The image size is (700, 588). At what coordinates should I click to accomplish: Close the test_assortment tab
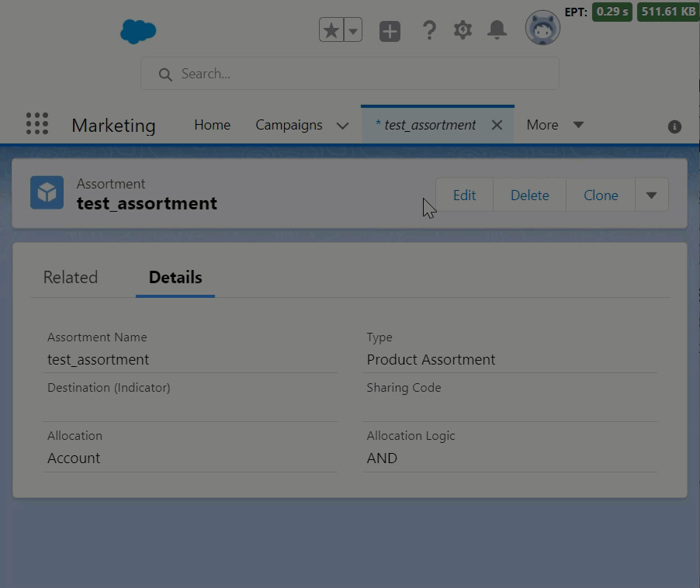click(497, 125)
